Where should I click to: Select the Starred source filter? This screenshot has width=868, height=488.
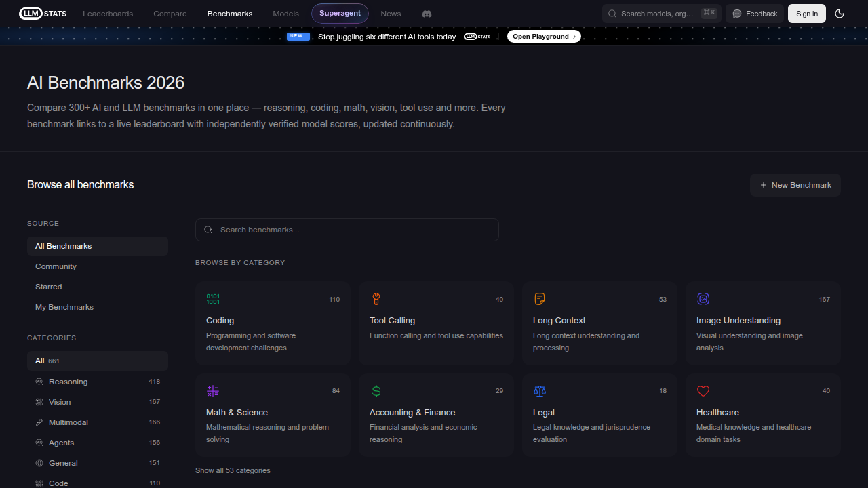[x=98, y=287]
